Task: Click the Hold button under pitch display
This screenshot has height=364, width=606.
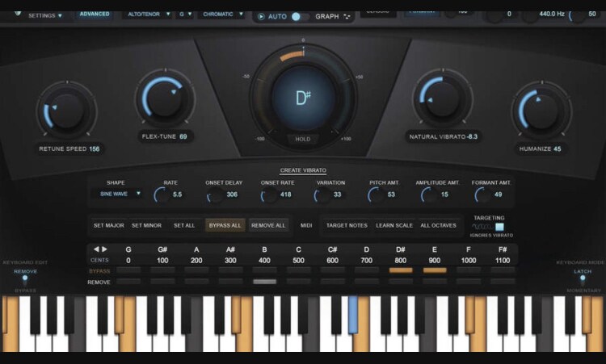Action: click(x=303, y=140)
